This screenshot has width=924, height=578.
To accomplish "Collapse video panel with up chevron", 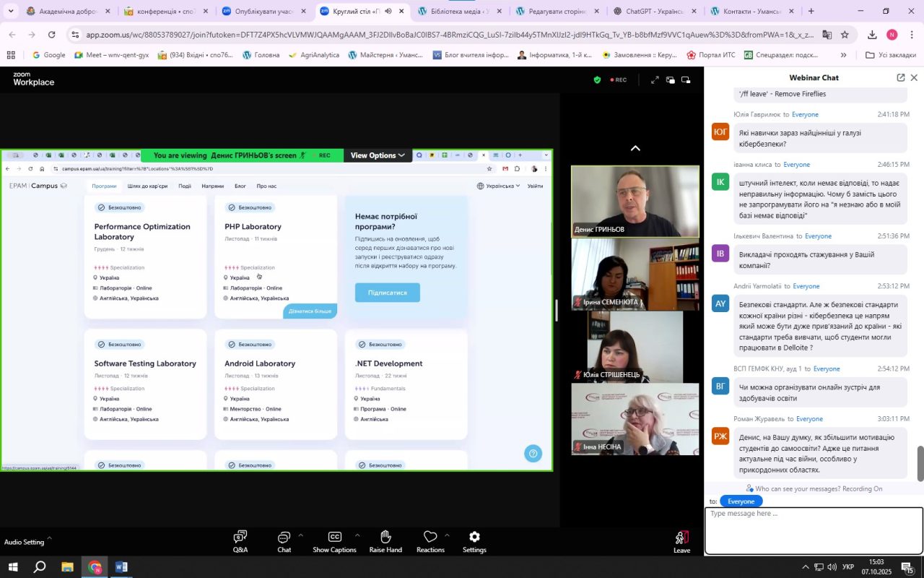I will 635,148.
